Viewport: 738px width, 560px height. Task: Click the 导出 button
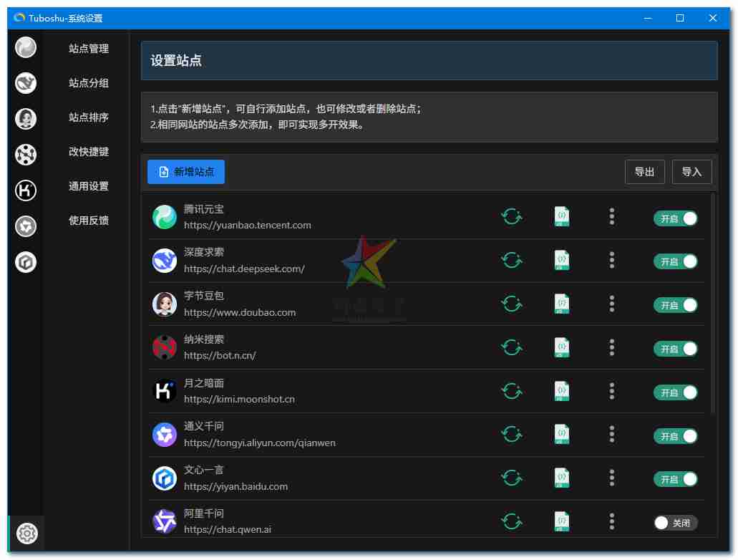(x=644, y=172)
